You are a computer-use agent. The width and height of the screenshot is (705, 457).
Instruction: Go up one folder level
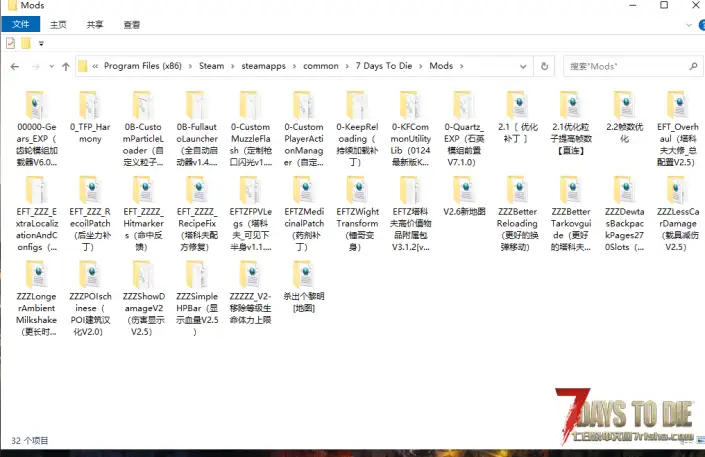[66, 67]
